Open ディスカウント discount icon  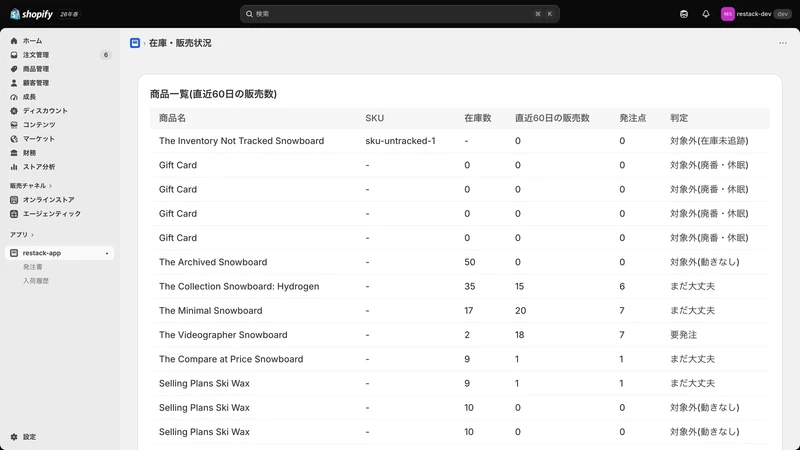14,111
